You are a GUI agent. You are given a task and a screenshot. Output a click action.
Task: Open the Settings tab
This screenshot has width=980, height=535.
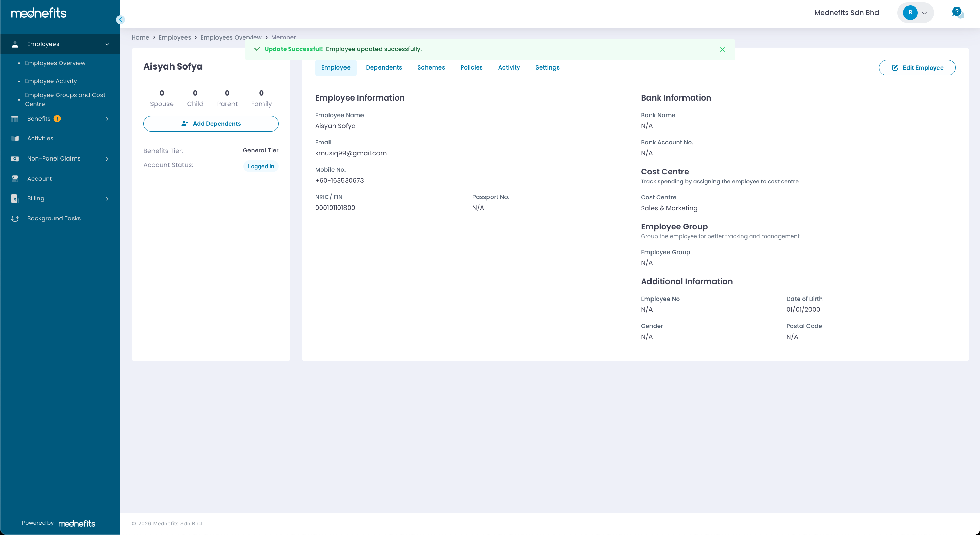click(547, 67)
